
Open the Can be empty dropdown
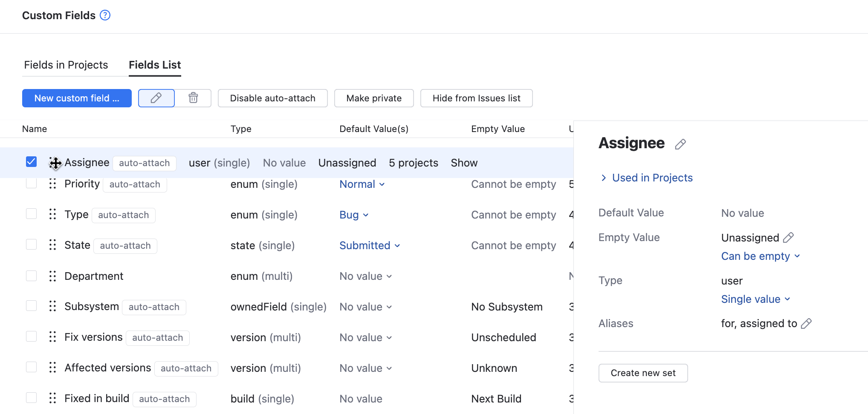coord(761,256)
